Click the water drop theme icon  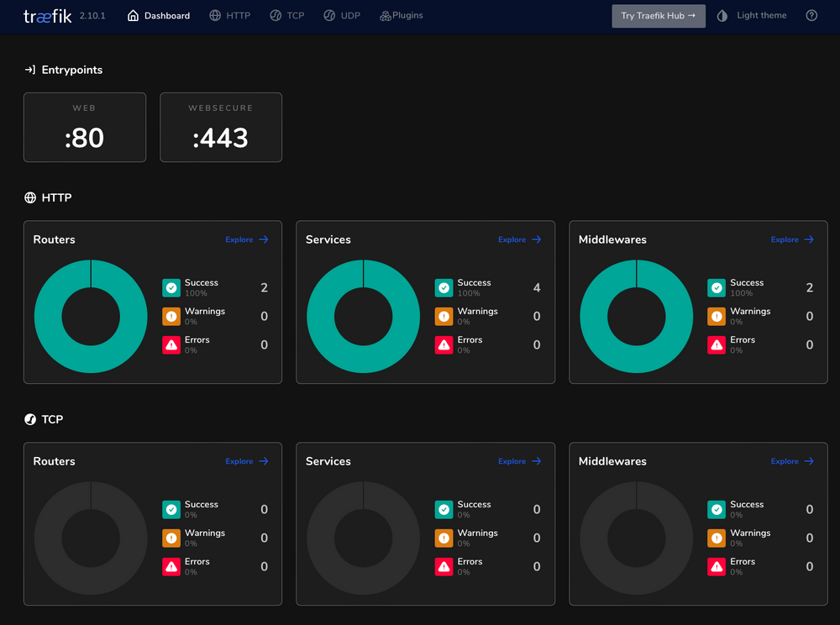(x=722, y=15)
